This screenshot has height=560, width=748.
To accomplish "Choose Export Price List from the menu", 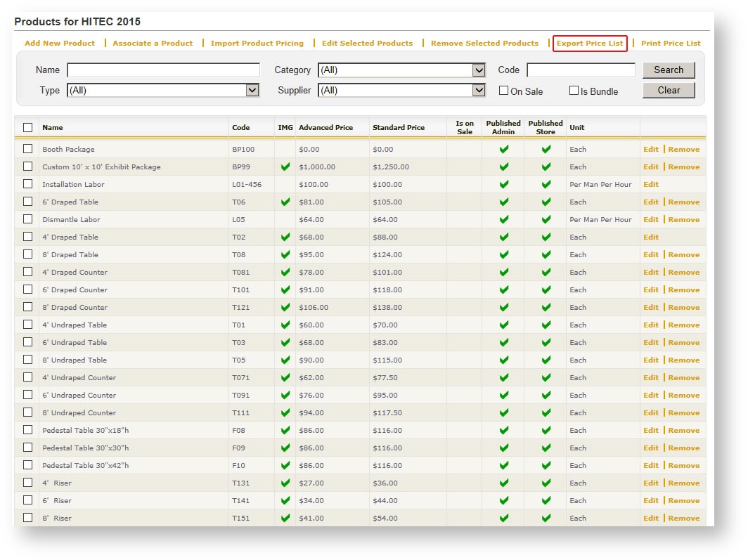I will pos(590,44).
